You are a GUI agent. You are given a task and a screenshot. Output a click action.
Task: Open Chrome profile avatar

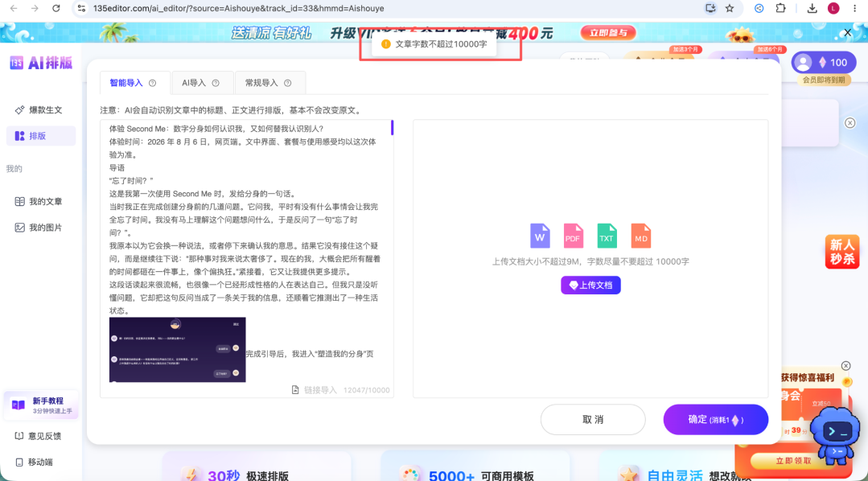(833, 8)
